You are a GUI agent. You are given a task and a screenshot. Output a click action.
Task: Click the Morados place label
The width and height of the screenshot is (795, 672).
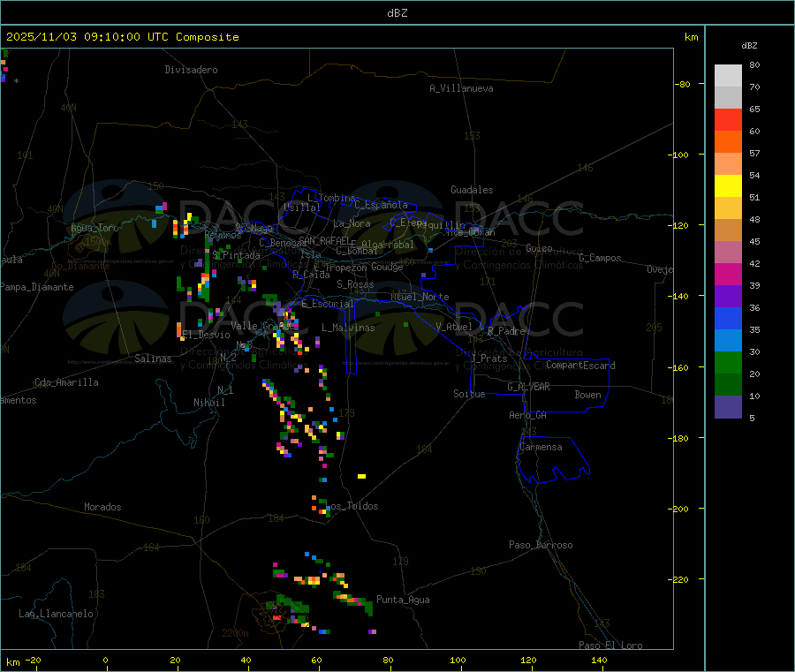(102, 507)
